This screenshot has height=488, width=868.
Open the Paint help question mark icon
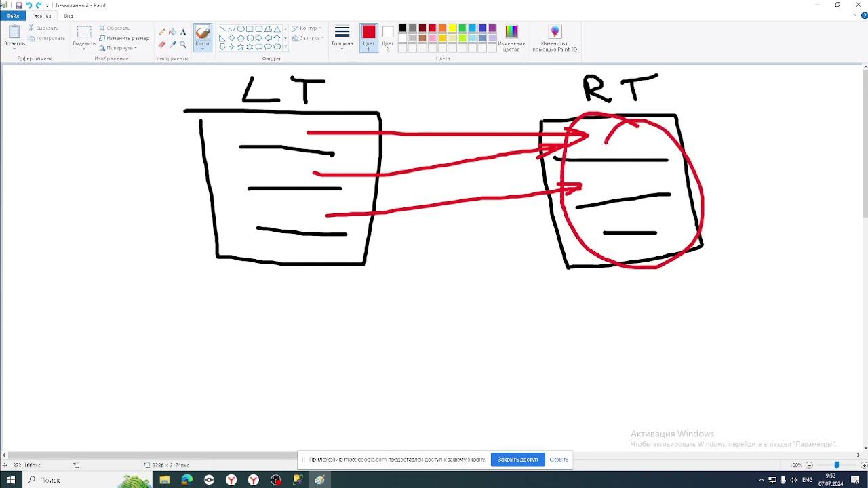click(864, 16)
